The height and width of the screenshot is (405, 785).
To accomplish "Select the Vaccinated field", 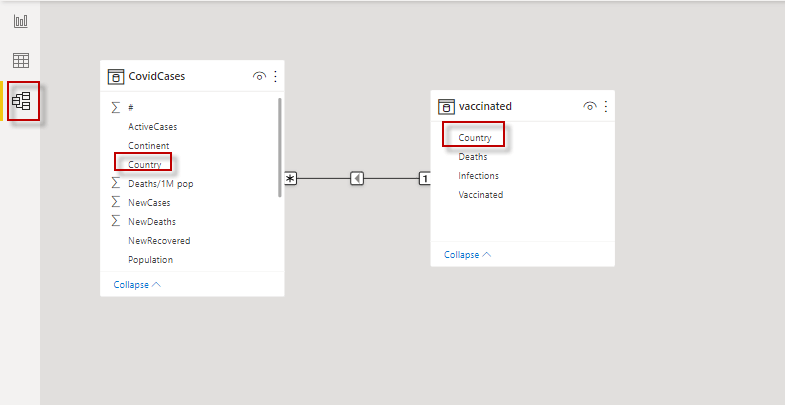I will tap(480, 195).
